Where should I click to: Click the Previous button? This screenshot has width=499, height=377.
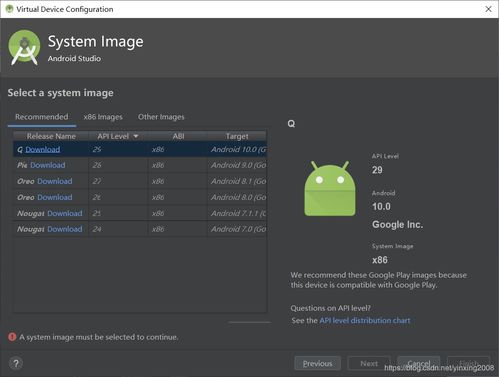(318, 363)
